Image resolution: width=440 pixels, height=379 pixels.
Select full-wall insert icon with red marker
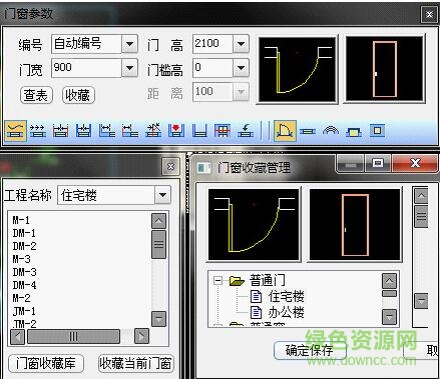click(x=176, y=131)
